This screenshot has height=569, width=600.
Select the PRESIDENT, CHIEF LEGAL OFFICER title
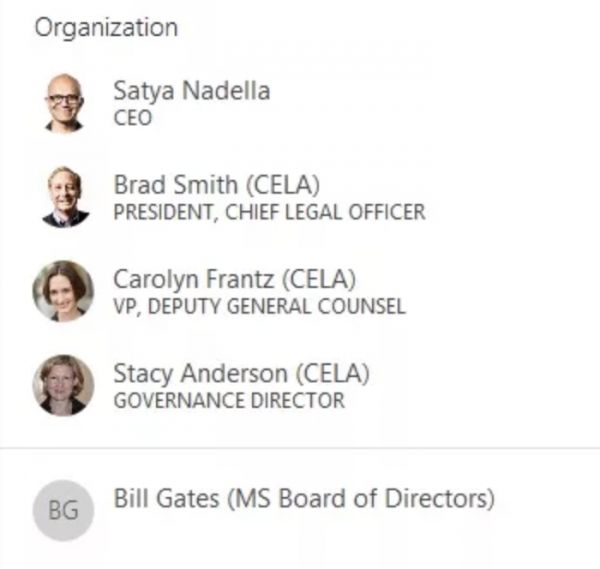pyautogui.click(x=268, y=212)
